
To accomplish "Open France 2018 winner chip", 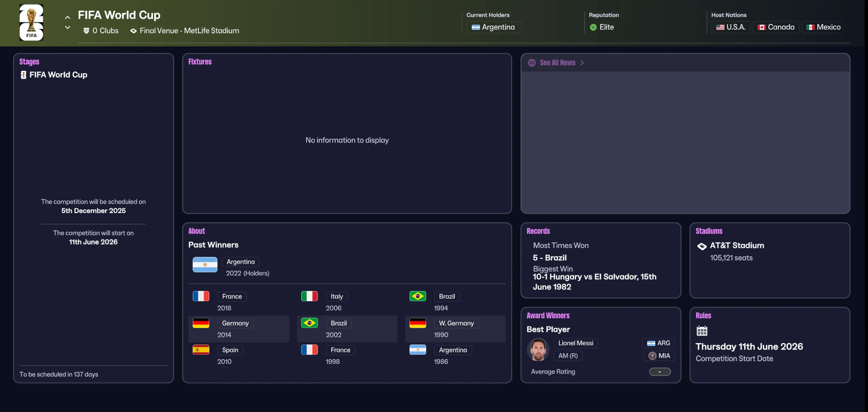I will pyautogui.click(x=232, y=297).
